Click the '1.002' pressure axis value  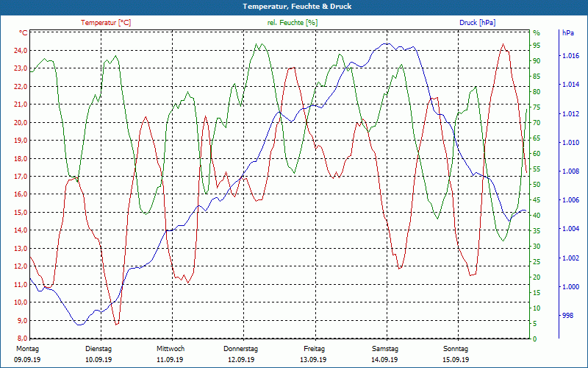[x=570, y=258]
